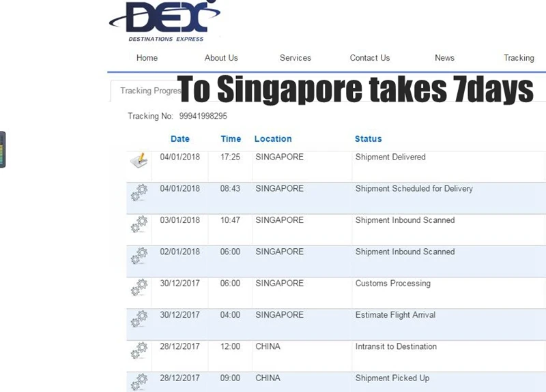
Task: Click date 28/12/2017 in Shipment Picked Up row
Action: tap(180, 378)
